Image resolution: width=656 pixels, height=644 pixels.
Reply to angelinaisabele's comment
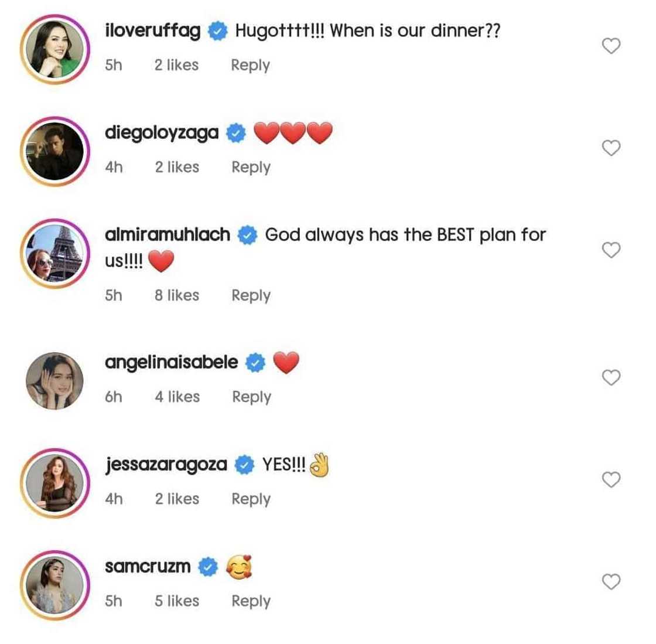click(251, 397)
